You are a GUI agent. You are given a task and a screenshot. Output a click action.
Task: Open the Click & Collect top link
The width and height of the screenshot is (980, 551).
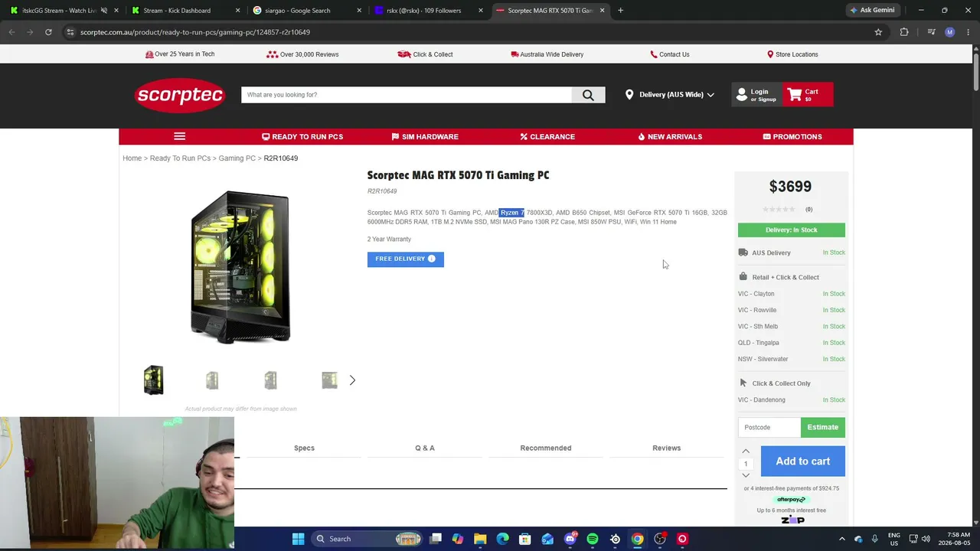(x=425, y=54)
